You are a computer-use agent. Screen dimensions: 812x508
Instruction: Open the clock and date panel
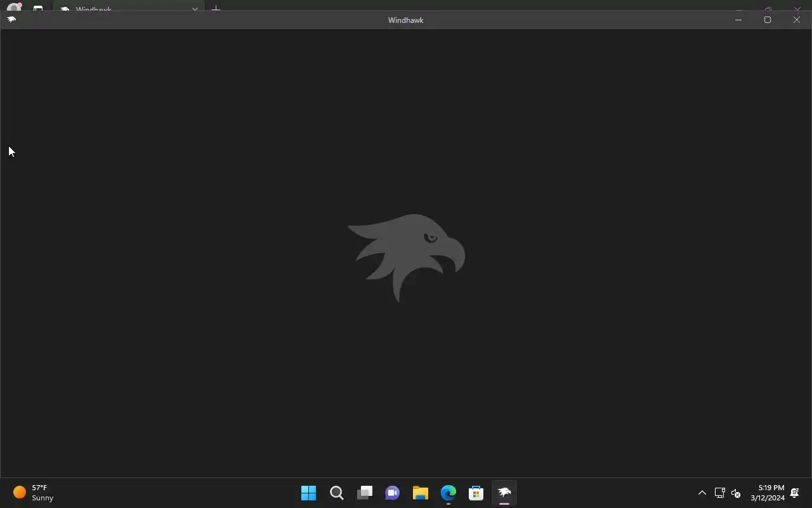[768, 493]
